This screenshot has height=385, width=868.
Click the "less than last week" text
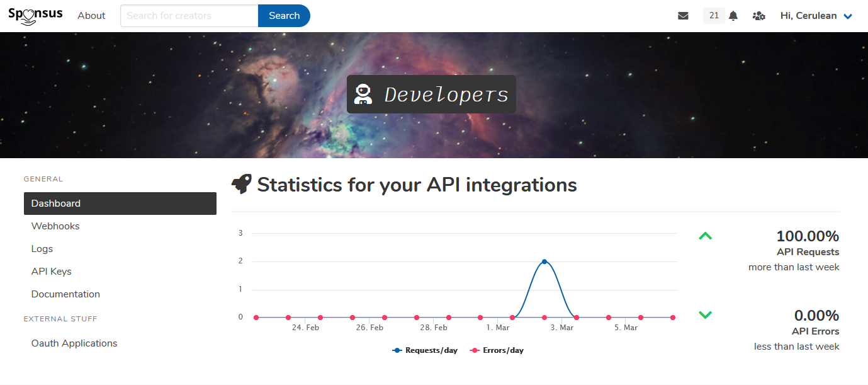coord(796,347)
